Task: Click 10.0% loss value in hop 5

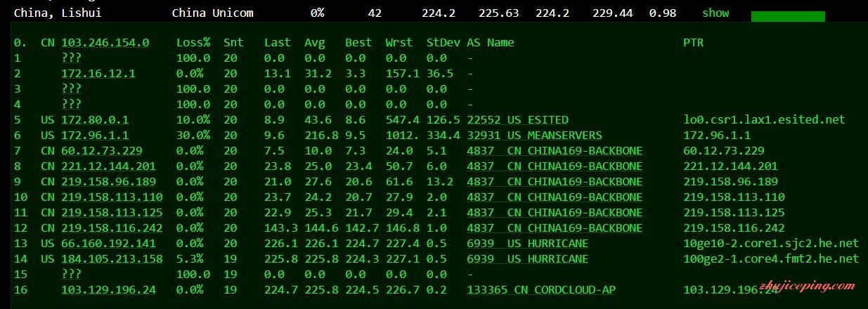Action: point(193,120)
